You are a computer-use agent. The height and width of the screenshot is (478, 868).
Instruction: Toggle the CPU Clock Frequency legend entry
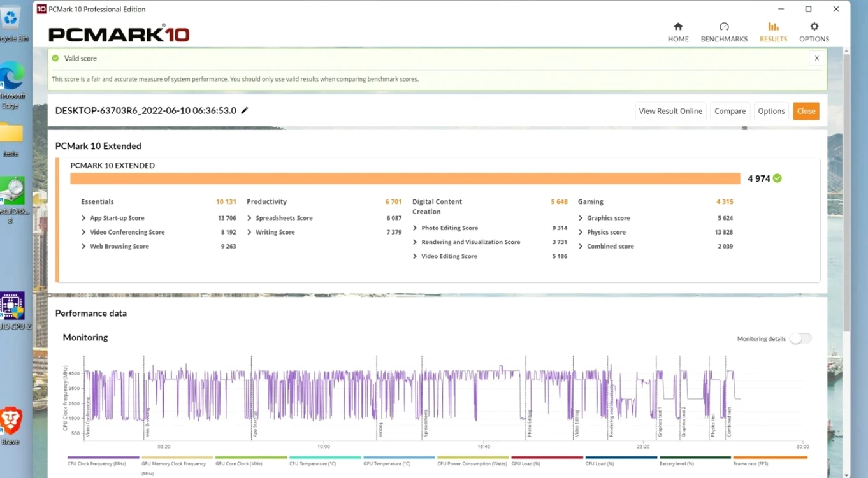coord(103,462)
